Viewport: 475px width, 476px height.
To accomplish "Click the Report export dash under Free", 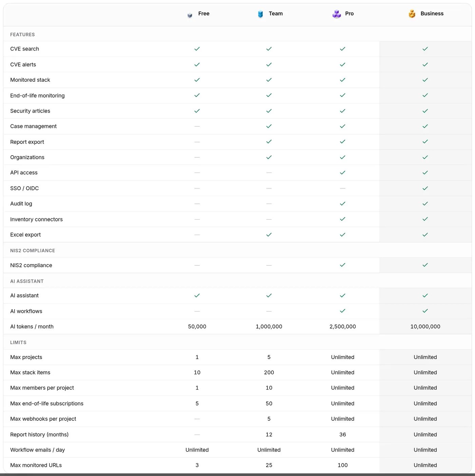I will click(x=197, y=142).
